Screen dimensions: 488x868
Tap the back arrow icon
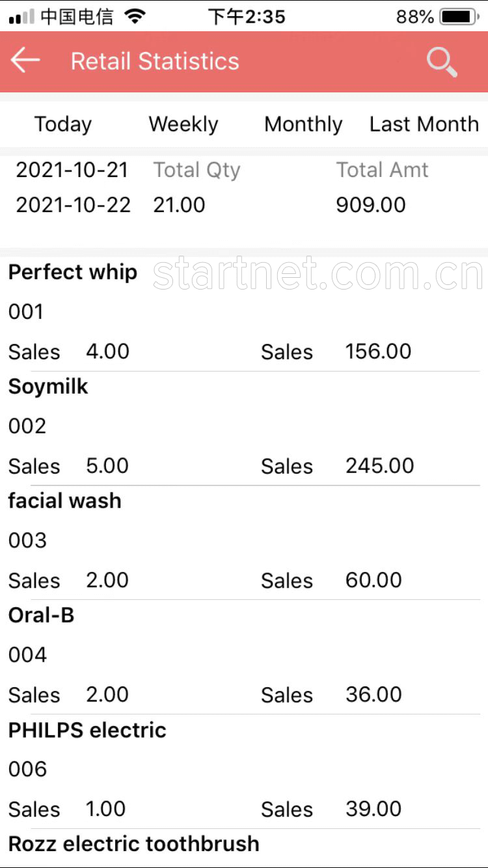tap(26, 61)
